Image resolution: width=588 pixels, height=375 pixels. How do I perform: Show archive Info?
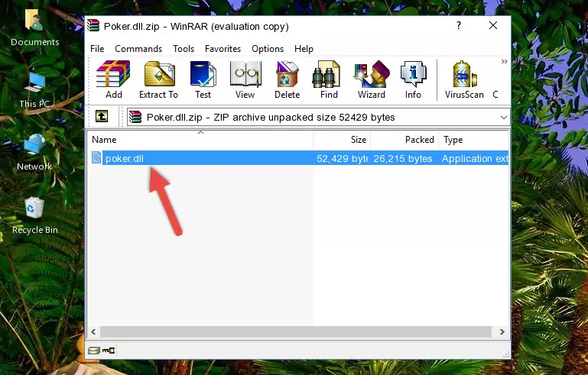413,79
